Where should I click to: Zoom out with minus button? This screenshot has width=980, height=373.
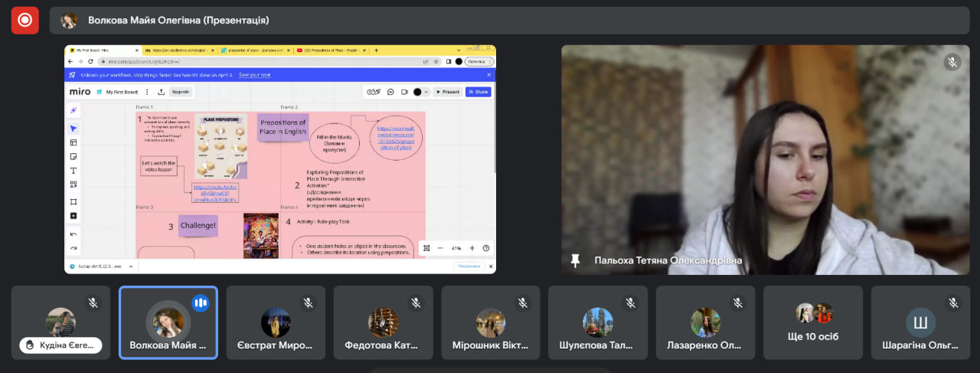click(440, 248)
